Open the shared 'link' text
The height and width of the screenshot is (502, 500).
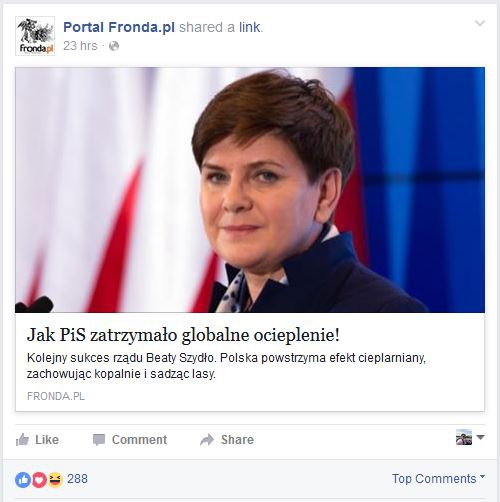249,27
